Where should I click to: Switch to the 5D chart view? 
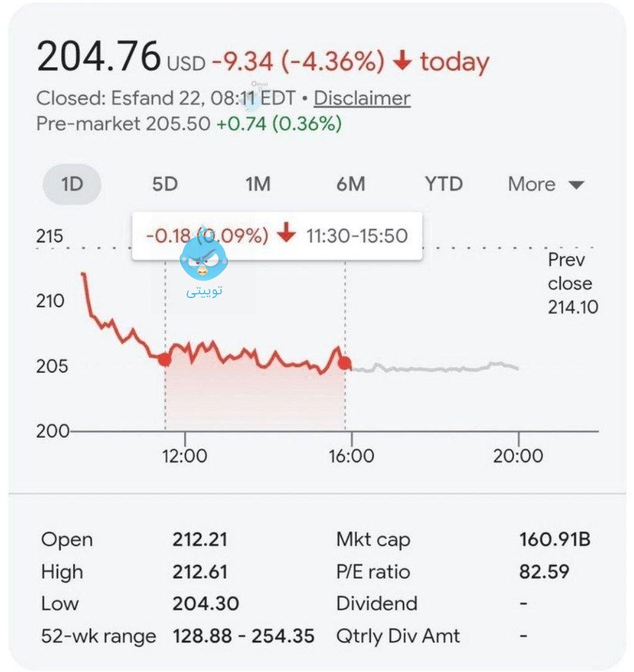165,184
